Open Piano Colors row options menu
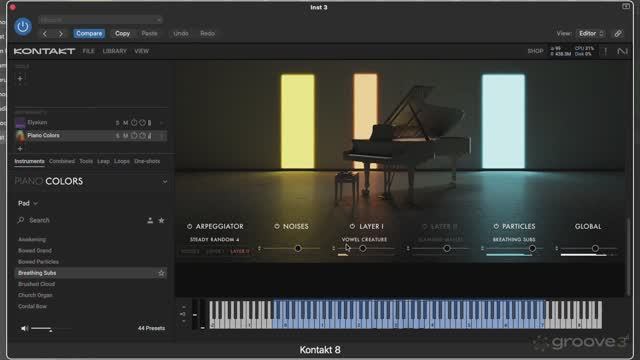The height and width of the screenshot is (360, 640). tap(162, 136)
